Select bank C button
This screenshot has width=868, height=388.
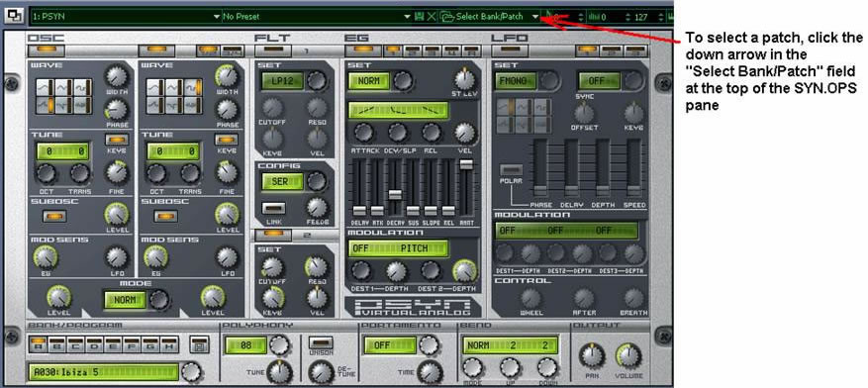pos(75,345)
